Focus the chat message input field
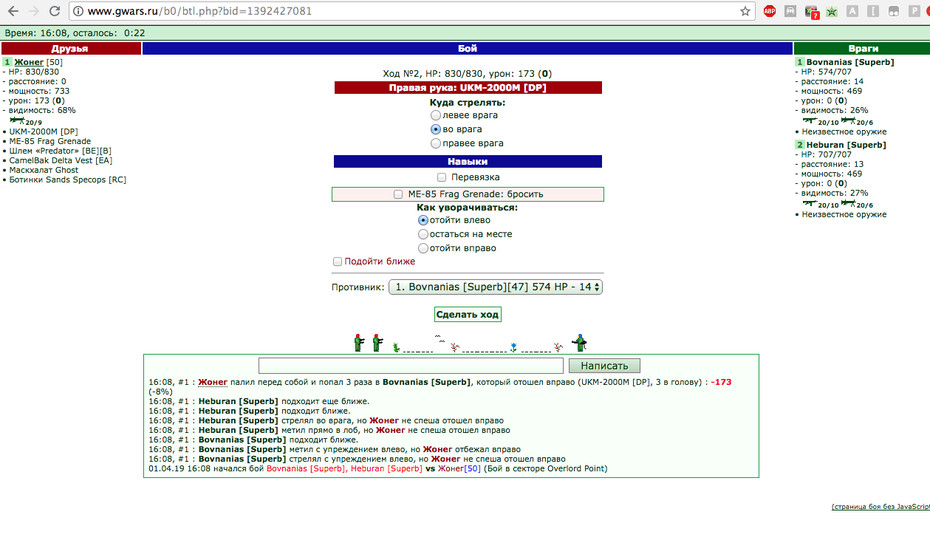This screenshot has width=930, height=543. point(411,366)
